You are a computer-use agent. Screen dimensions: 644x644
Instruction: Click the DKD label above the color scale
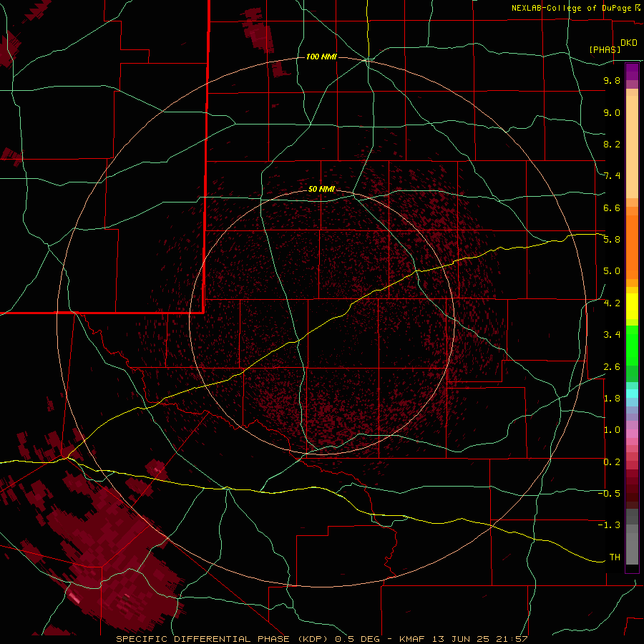point(629,43)
